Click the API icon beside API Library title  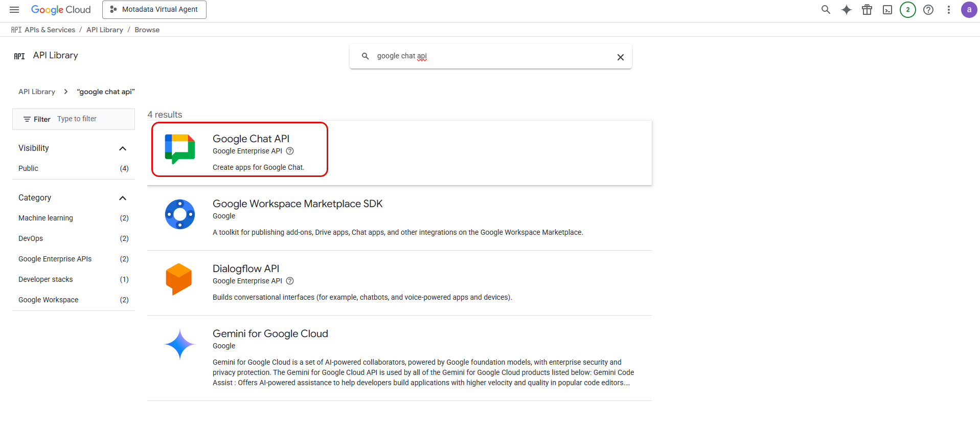click(19, 56)
